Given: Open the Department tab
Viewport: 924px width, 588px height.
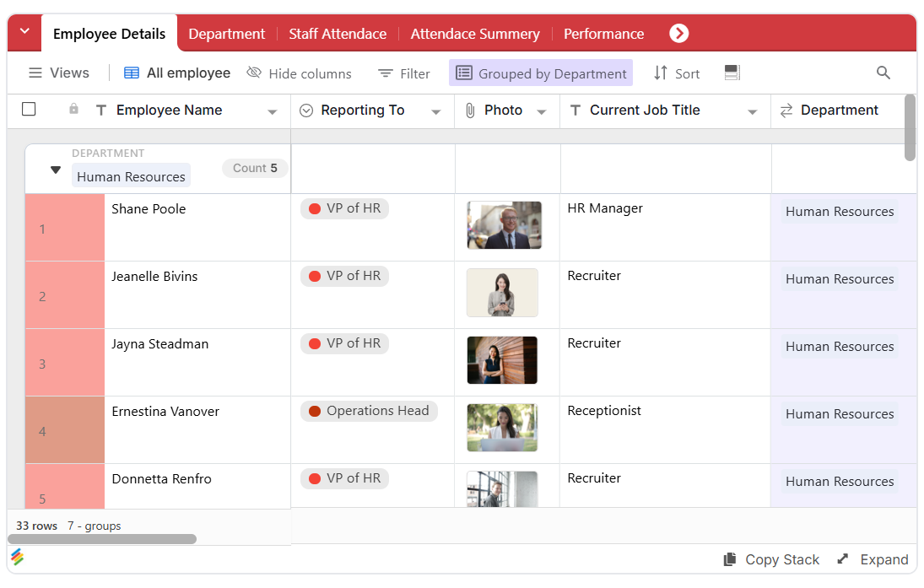Looking at the screenshot, I should [x=227, y=34].
